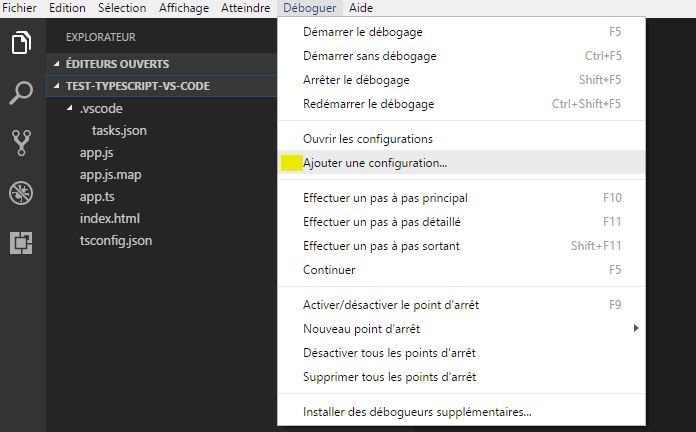696x432 pixels.
Task: Select Ajouter une configuration... menu entry
Action: [x=461, y=163]
